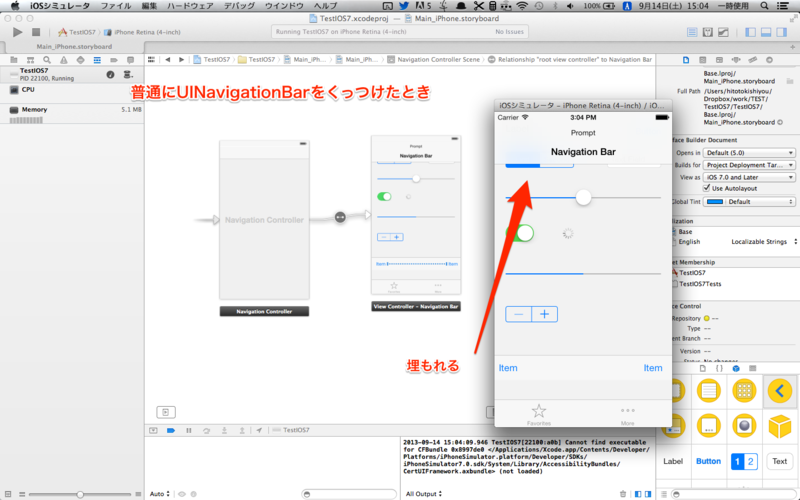Tap the More tab in the simulator
This screenshot has height=500, width=800.
[628, 414]
